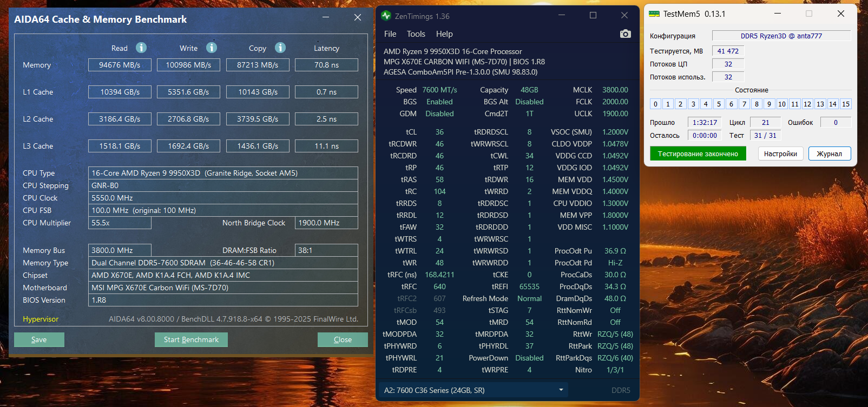Minimize the ZenTimings window

coord(562,16)
